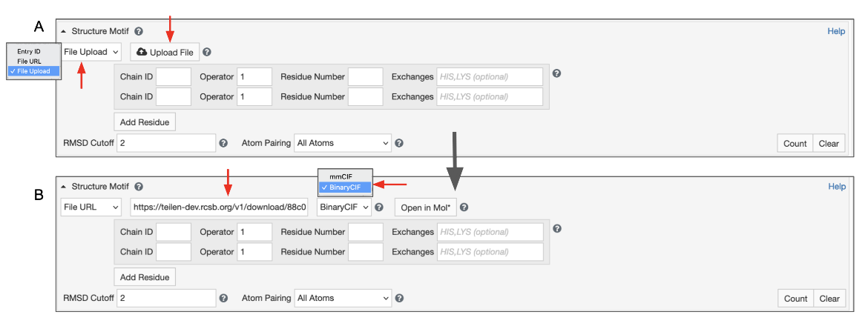868x332 pixels.
Task: Open the File Upload source dropdown
Action: (92, 53)
